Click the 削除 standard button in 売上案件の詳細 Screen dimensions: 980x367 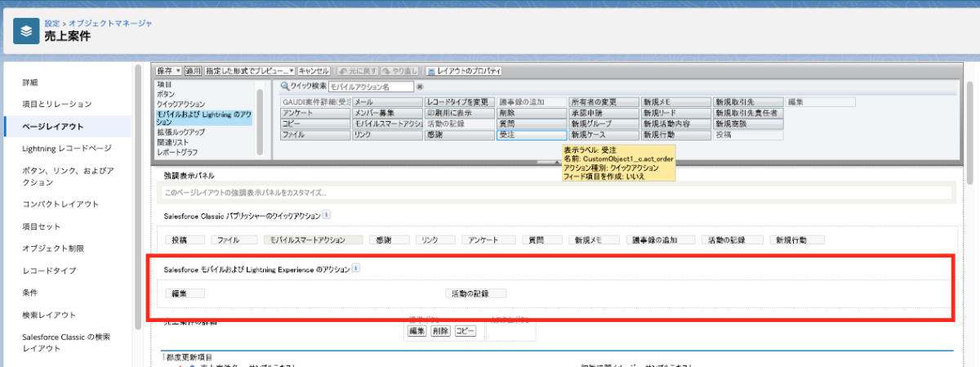coord(440,331)
